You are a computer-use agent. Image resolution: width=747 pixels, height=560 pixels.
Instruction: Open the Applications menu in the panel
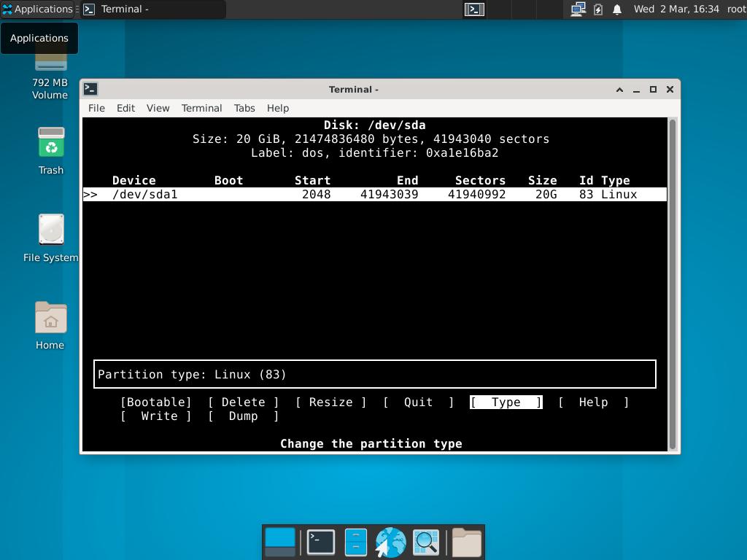(38, 9)
